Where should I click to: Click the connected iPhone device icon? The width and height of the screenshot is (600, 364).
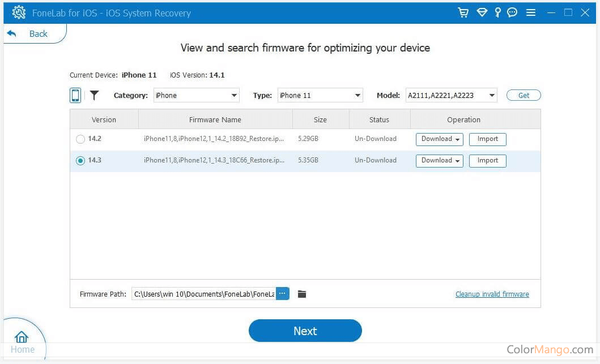(75, 95)
